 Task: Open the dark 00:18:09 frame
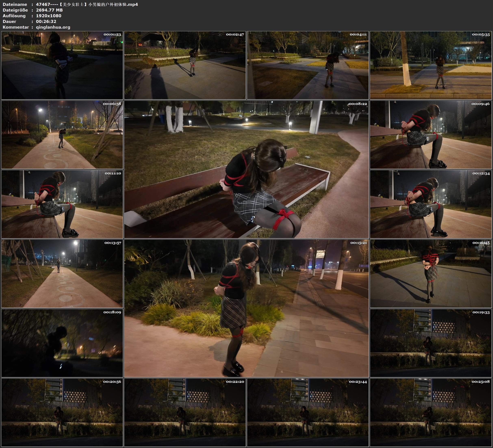[x=62, y=343]
